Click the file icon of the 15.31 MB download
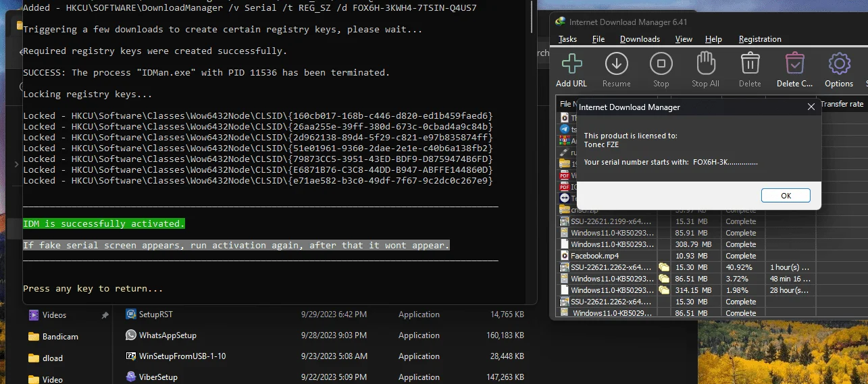The height and width of the screenshot is (384, 868). click(565, 221)
